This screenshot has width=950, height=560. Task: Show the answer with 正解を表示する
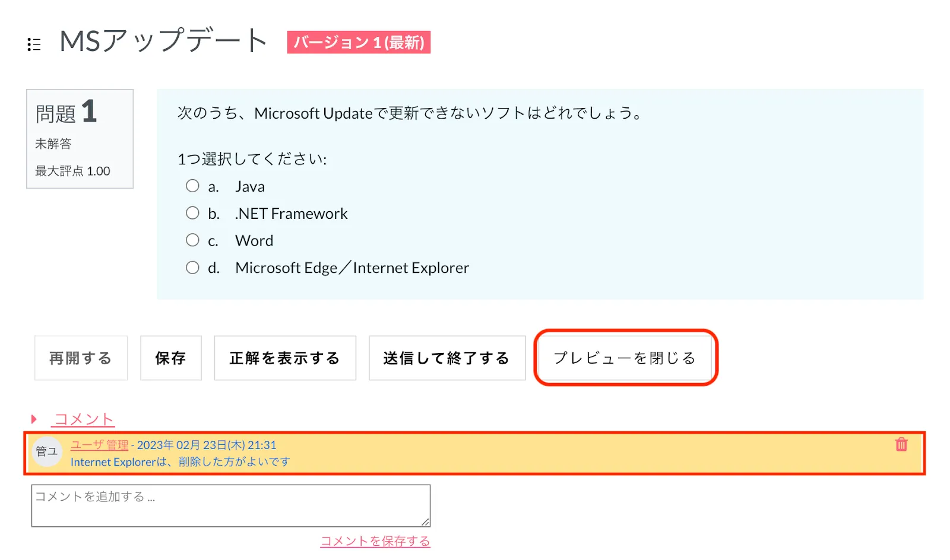[284, 358]
